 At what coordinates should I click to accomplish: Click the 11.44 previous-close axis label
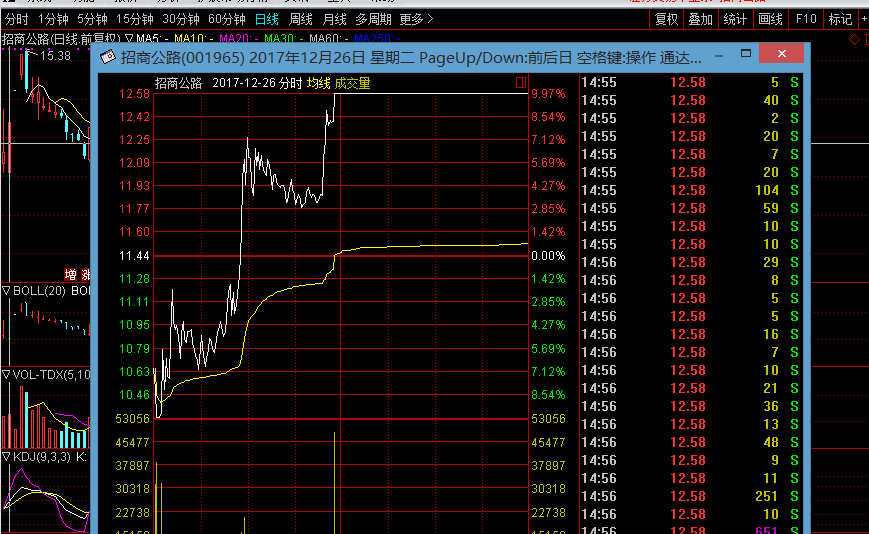[135, 255]
